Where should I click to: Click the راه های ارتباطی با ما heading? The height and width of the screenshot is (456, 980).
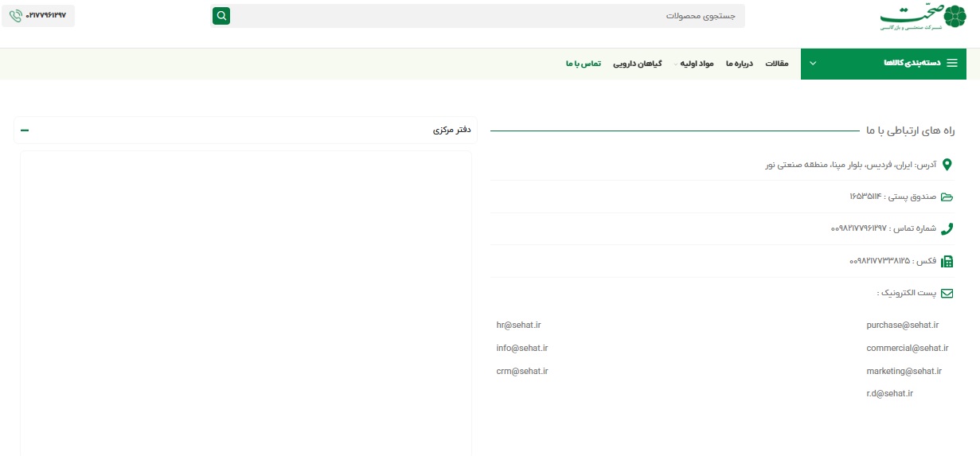(x=910, y=130)
